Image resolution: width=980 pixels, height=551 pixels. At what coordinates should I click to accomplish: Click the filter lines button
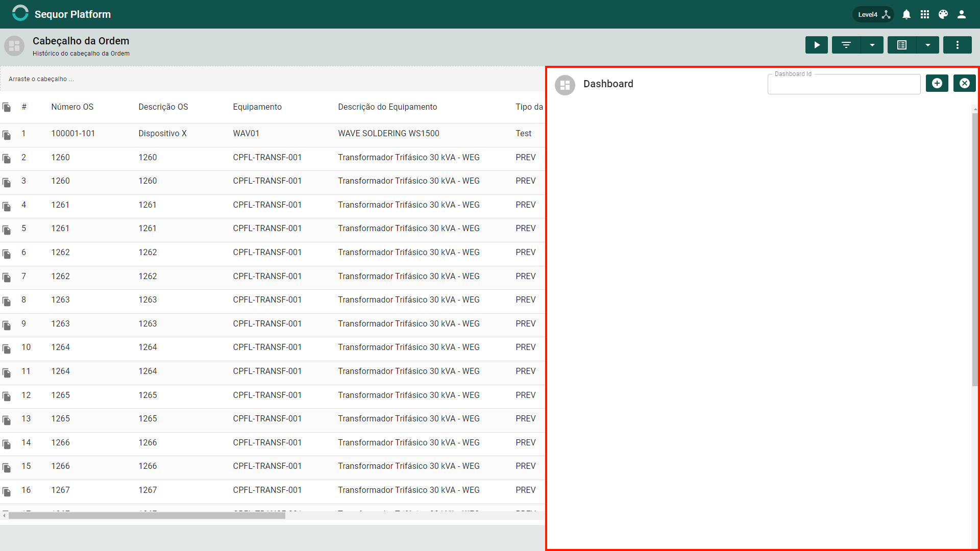846,45
